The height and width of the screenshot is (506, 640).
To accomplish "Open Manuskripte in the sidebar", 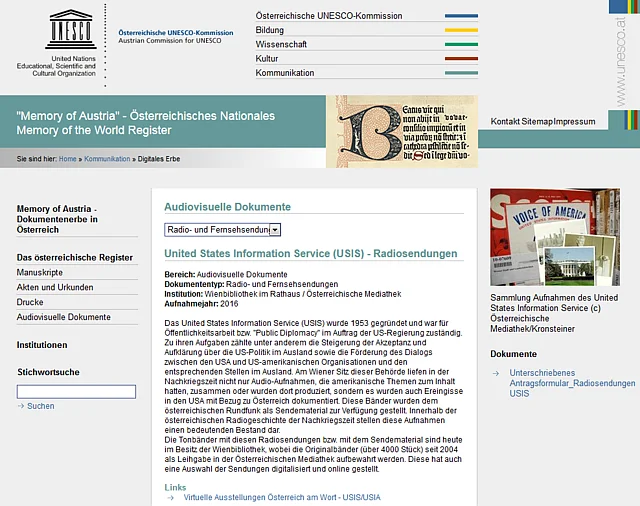I will coord(40,273).
